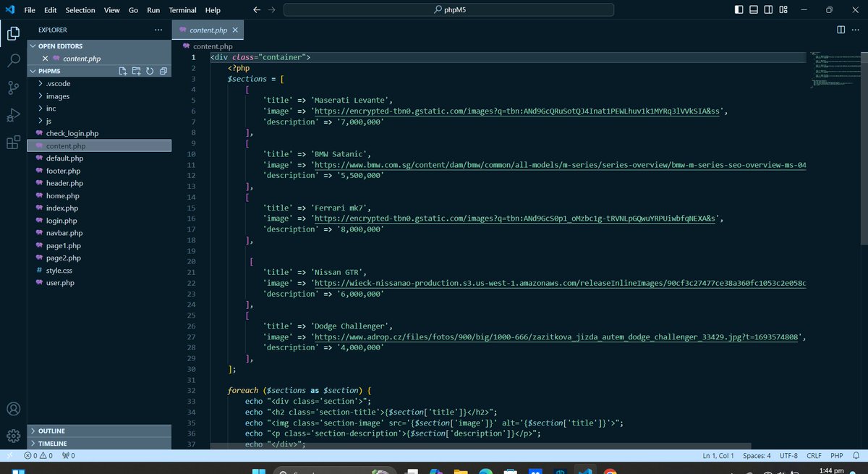
Task: Open the Accounts menu icon
Action: click(x=13, y=409)
